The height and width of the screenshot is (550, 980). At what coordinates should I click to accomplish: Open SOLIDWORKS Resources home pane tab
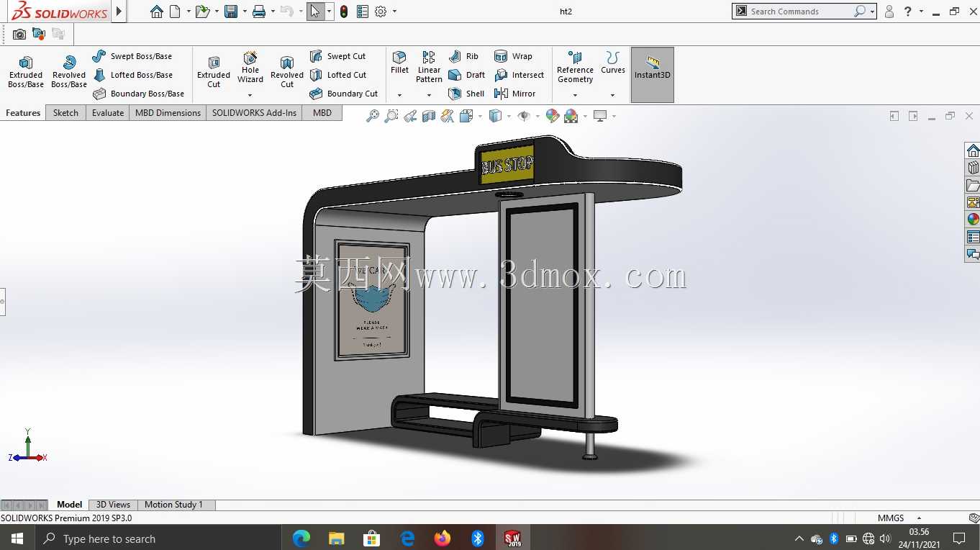973,150
